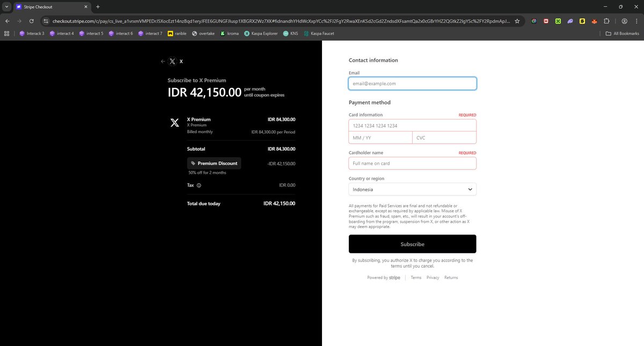644x346 pixels.
Task: Click the '50% off for 2 months' text
Action: tap(207, 173)
